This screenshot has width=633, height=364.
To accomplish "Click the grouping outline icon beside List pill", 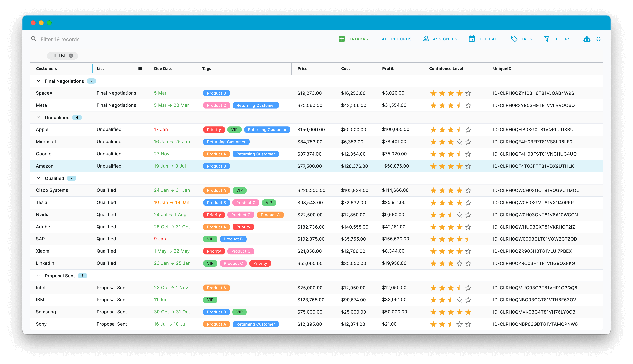I will [x=39, y=56].
